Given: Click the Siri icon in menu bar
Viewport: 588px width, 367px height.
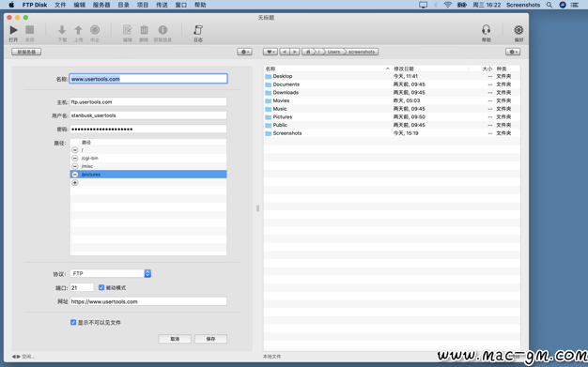Looking at the screenshot, I should tap(563, 5).
